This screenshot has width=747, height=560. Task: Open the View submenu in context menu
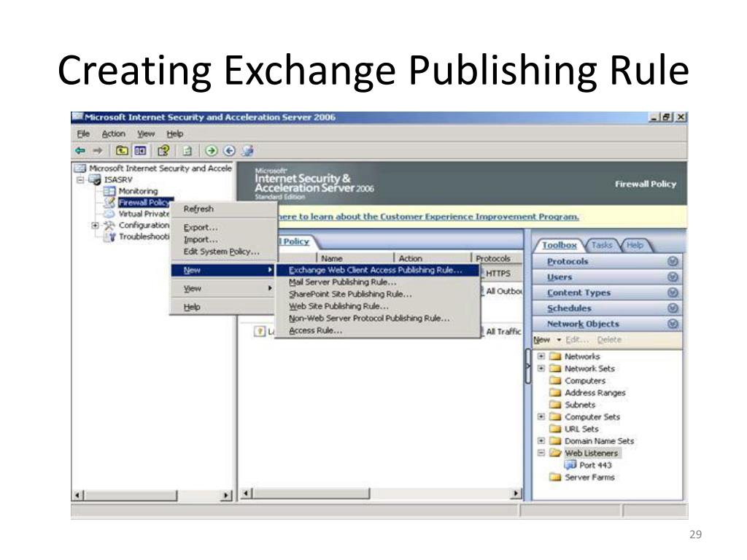(224, 289)
